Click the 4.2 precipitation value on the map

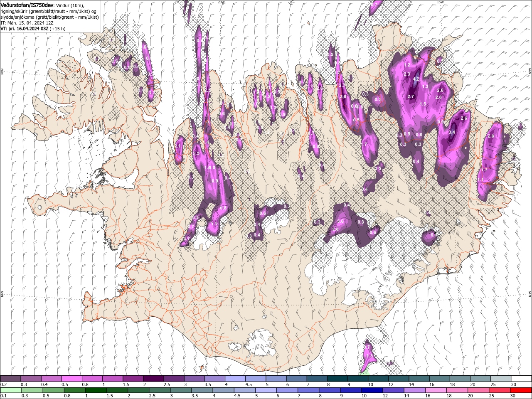click(415, 79)
